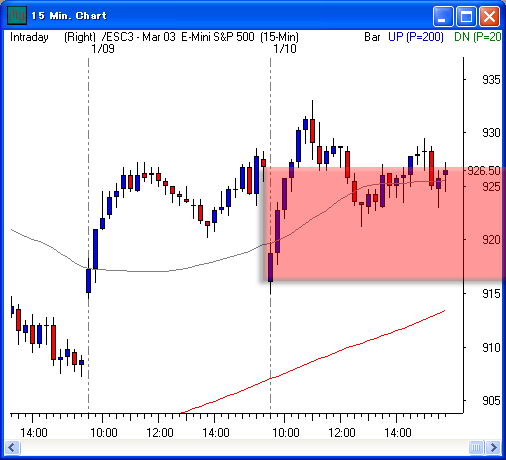Click the 920 price axis label
Screen dimensions: 506x460
[491, 240]
